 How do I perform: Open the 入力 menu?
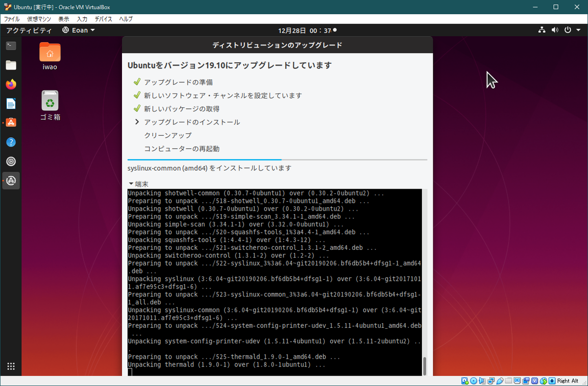coord(82,19)
